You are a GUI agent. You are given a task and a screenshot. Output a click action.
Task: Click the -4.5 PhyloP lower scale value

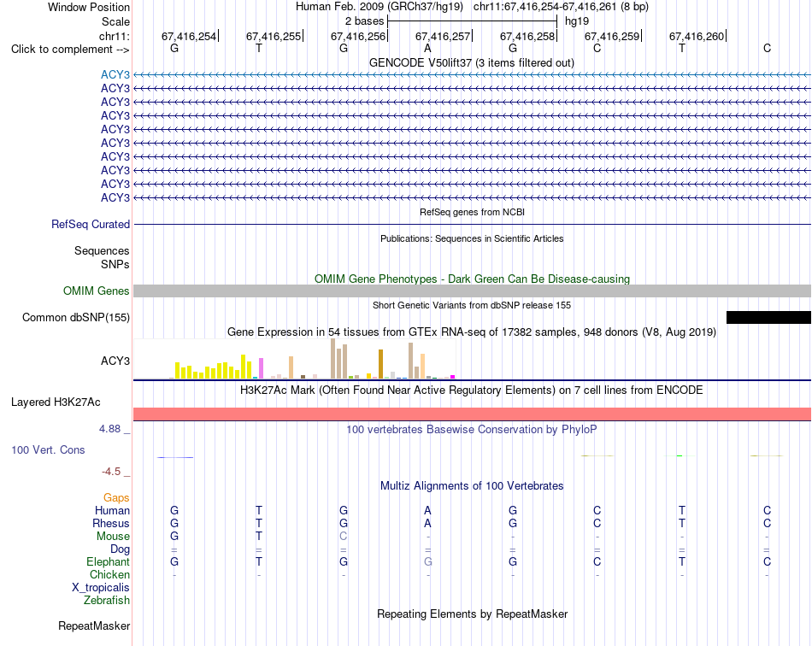coord(111,472)
